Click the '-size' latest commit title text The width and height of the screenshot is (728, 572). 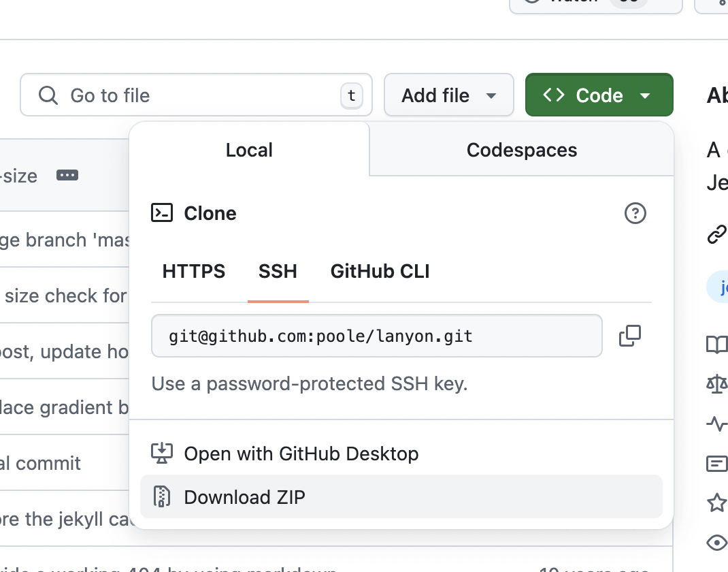point(18,176)
